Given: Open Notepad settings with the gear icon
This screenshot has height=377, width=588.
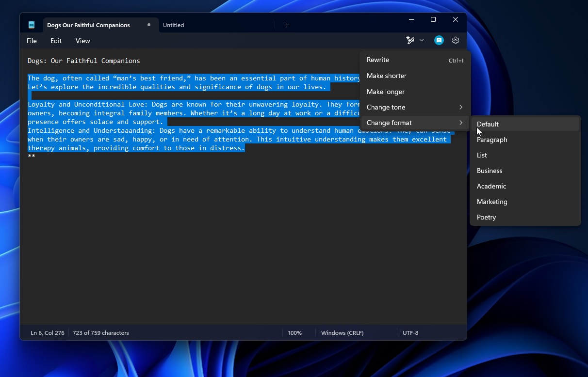Looking at the screenshot, I should click(x=455, y=40).
